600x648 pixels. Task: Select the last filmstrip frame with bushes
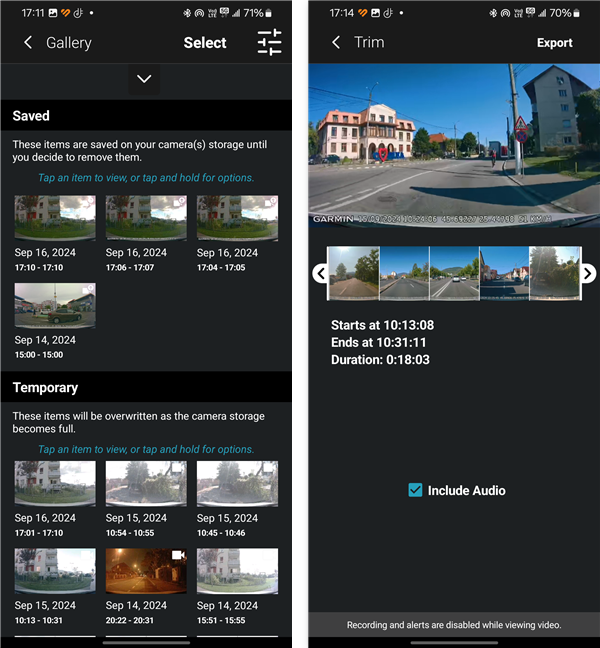(x=555, y=273)
